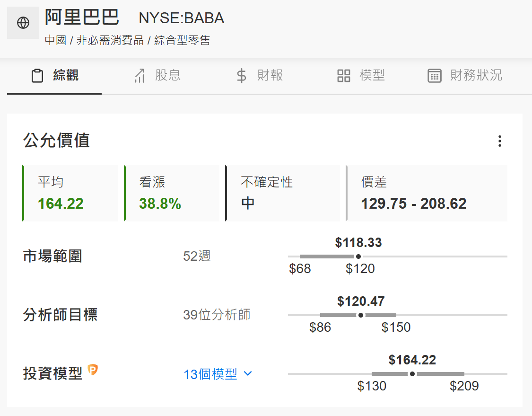Click the 阿里巴巴 company name
This screenshot has height=416, width=532.
click(x=82, y=17)
